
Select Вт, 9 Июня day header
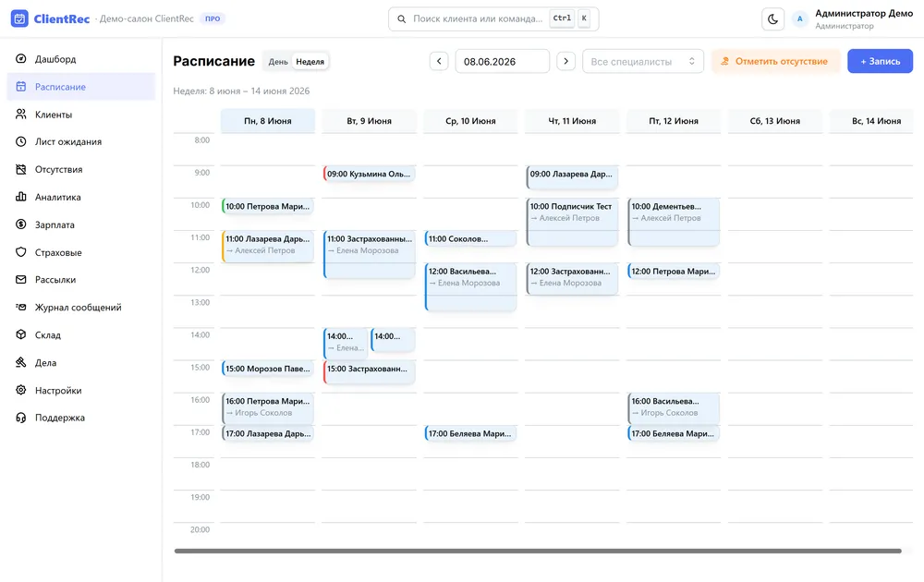[369, 121]
